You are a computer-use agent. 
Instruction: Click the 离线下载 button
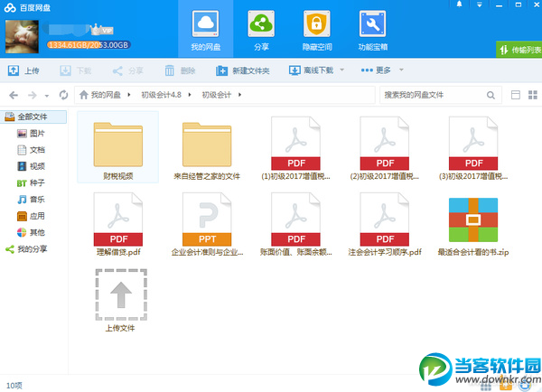(311, 70)
